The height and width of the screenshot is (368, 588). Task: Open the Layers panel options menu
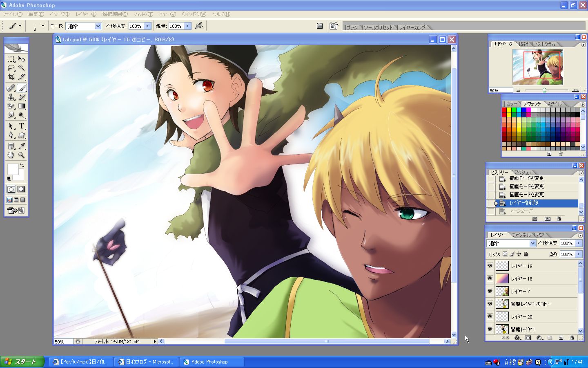coord(580,236)
